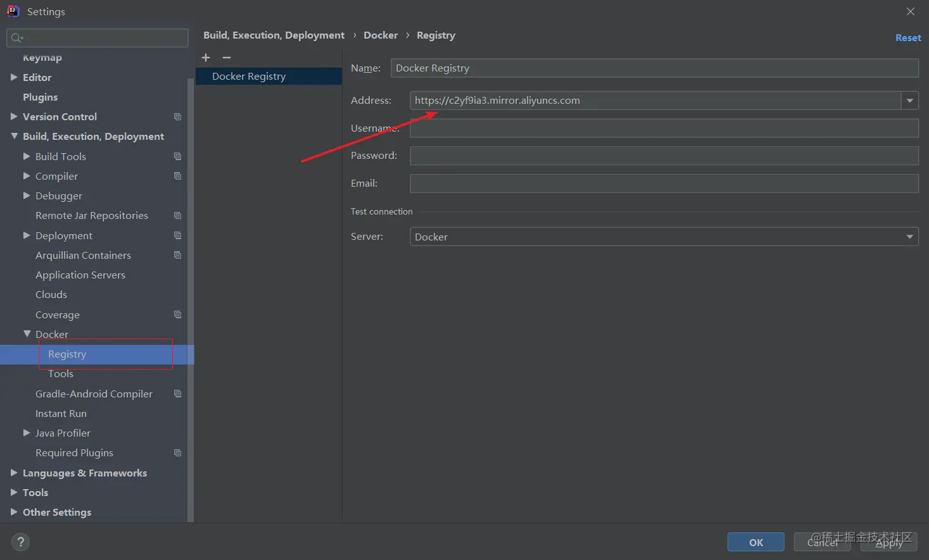Click project-level icon next to Remote Jar Repositories
The image size is (929, 560).
[x=177, y=216]
